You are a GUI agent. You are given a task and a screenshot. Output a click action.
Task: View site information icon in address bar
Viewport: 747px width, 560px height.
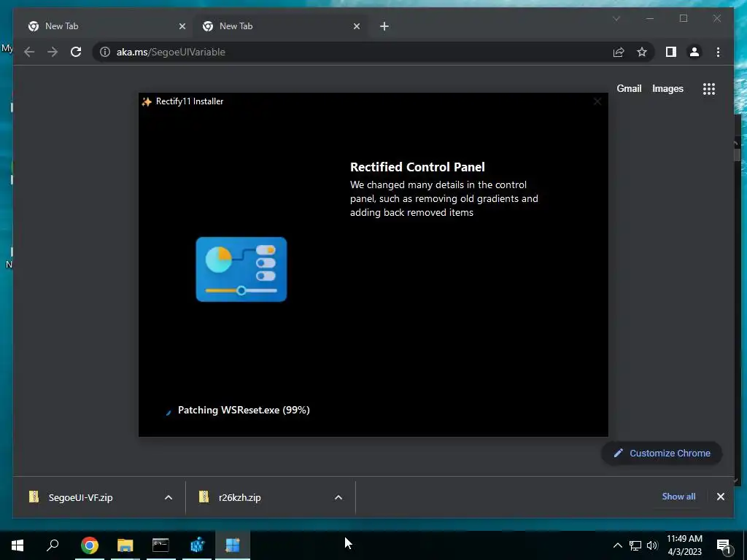105,52
